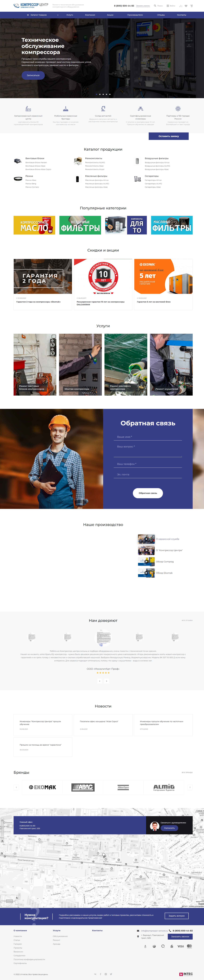This screenshot has width=204, height=980.
Task: Focus the Ваш вопрос textarea
Action: (148, 450)
